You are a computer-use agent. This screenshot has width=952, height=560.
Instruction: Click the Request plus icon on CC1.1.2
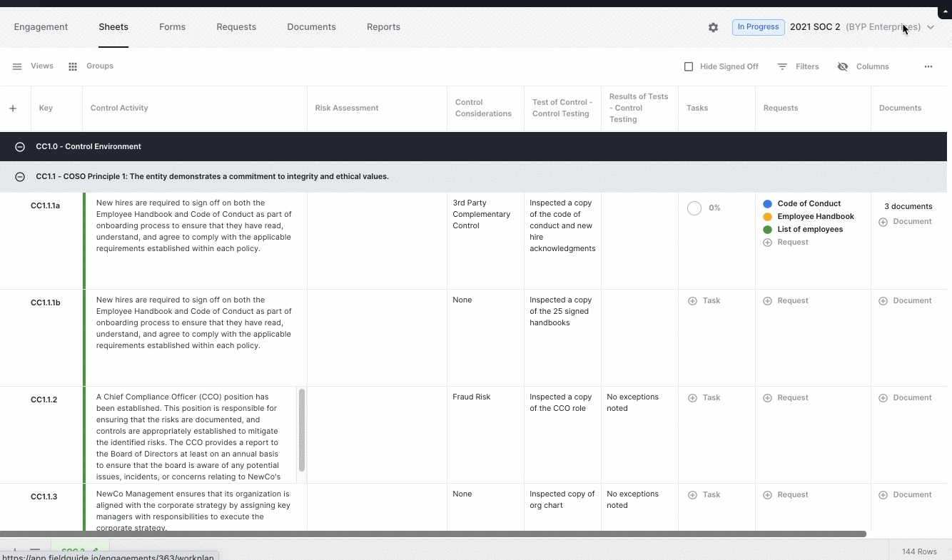click(x=767, y=397)
